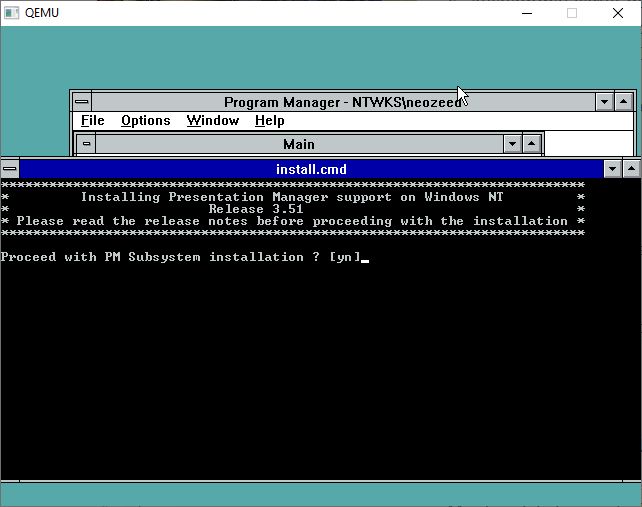This screenshot has height=507, width=642.
Task: Open the Help menu in Program Manager
Action: [269, 121]
